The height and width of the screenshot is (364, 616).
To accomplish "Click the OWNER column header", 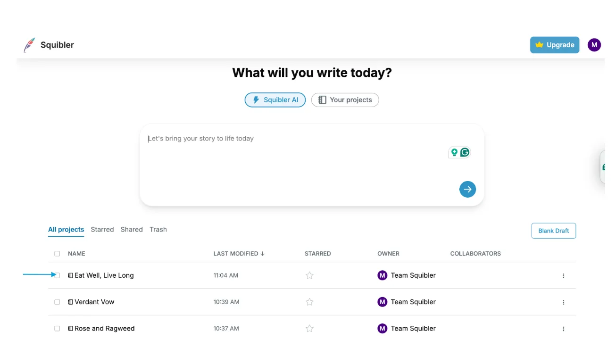I will [x=388, y=254].
